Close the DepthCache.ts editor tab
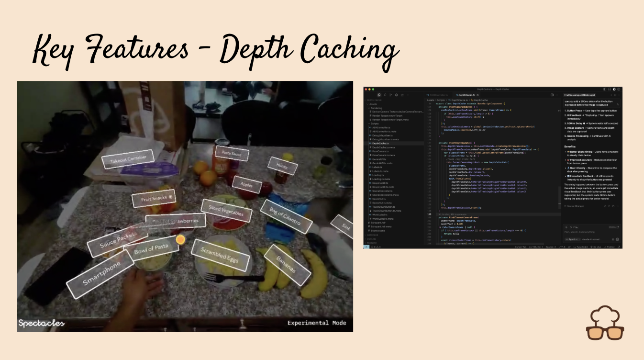Viewport: 644px width, 360px height. click(x=477, y=95)
